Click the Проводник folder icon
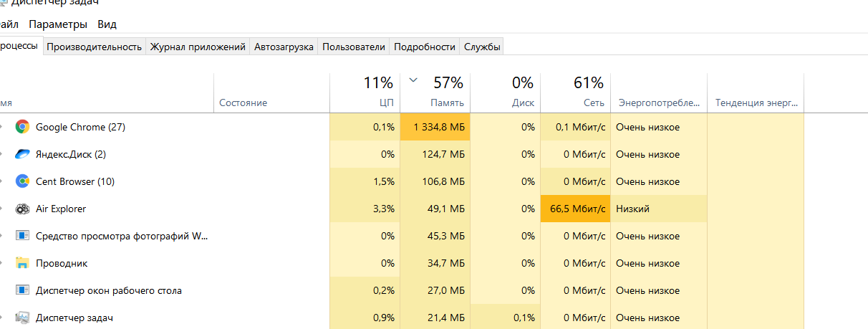Viewport: 868px width, 329px height. pos(22,263)
